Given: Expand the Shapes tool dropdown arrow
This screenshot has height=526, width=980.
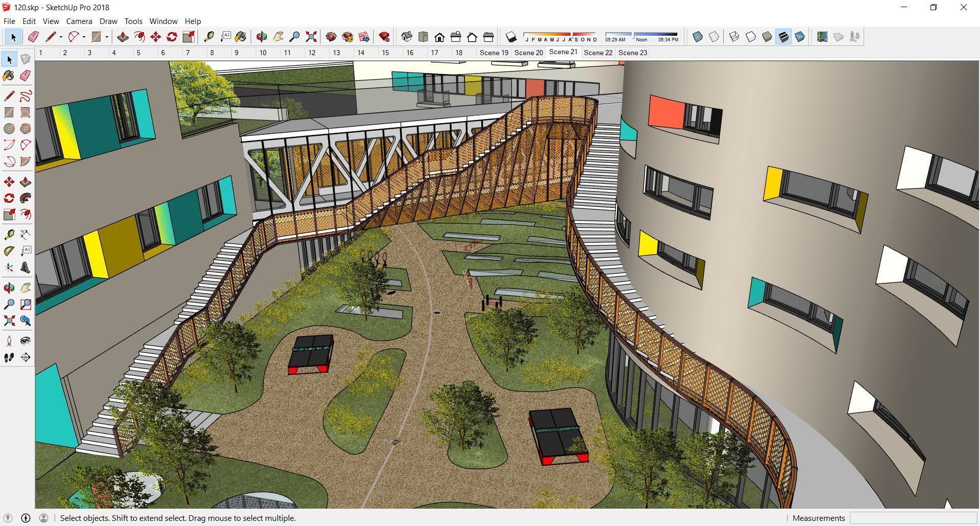Looking at the screenshot, I should pos(107,37).
